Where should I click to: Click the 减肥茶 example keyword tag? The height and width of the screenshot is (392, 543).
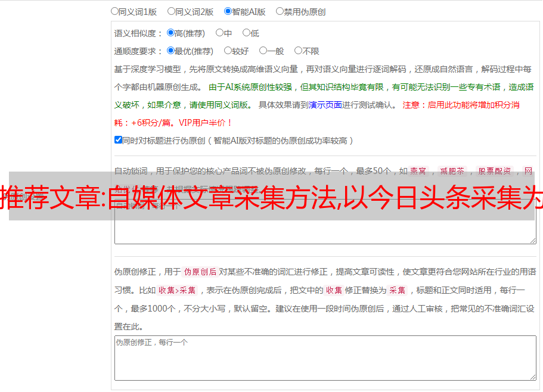click(x=452, y=171)
